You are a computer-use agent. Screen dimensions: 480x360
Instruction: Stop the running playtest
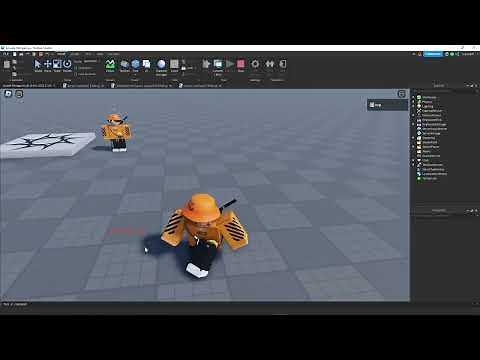[x=241, y=65]
